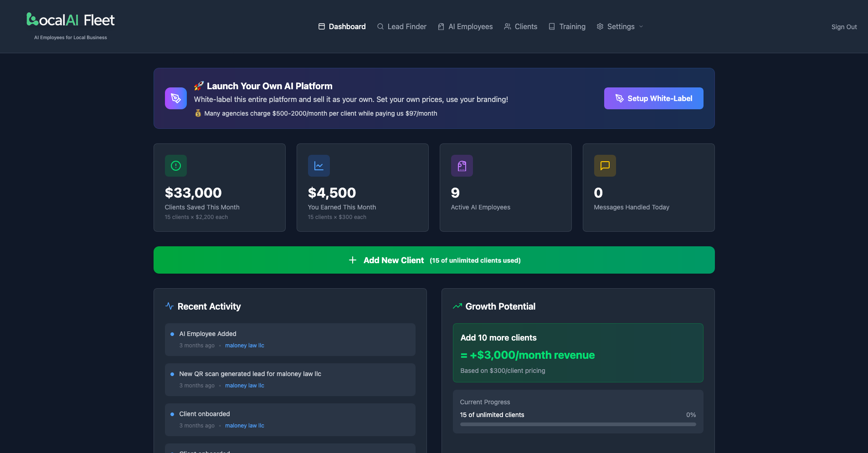The image size is (868, 453).
Task: Click the yellow Messages Handled chat icon
Action: pyautogui.click(x=605, y=165)
